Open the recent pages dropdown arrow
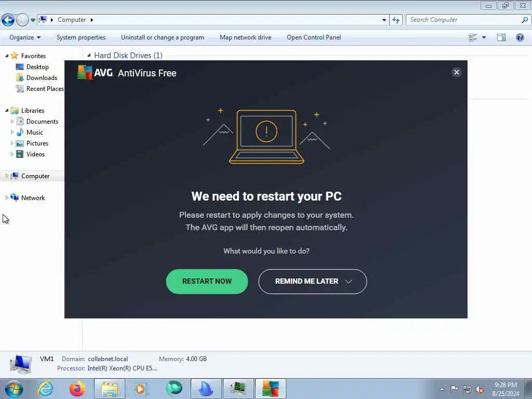 point(33,20)
